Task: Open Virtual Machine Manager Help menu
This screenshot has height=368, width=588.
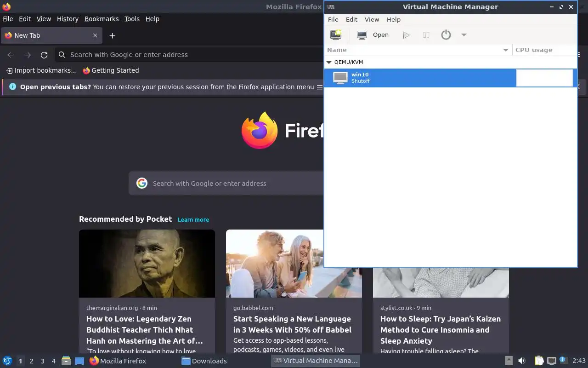Action: coord(394,19)
